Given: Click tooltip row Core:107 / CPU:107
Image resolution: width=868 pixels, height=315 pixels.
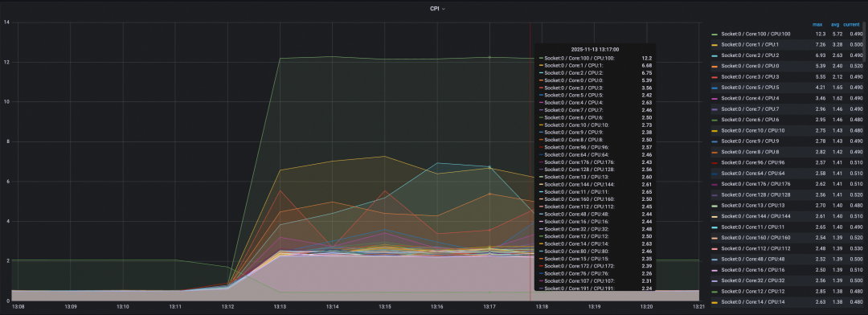Looking at the screenshot, I should [595, 280].
